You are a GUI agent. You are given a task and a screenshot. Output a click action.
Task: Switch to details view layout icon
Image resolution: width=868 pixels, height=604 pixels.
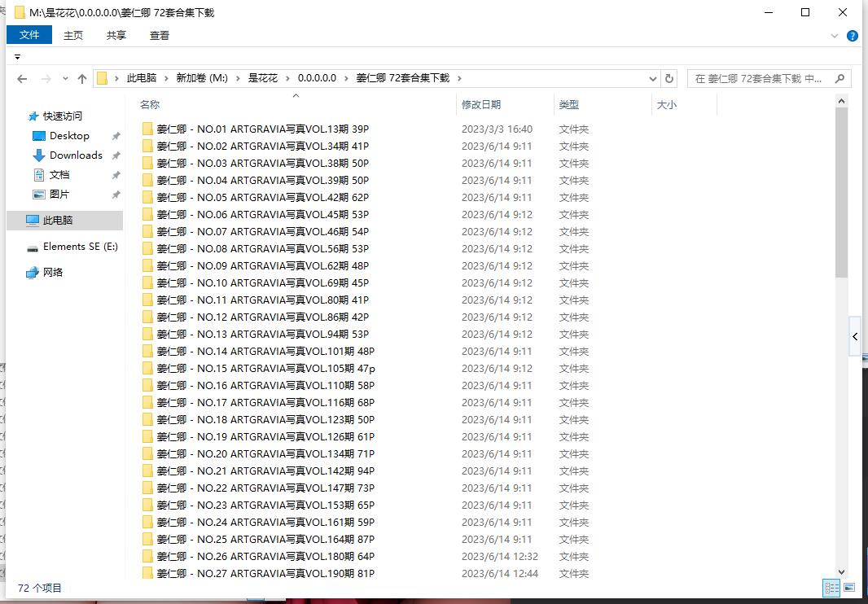[x=831, y=588]
